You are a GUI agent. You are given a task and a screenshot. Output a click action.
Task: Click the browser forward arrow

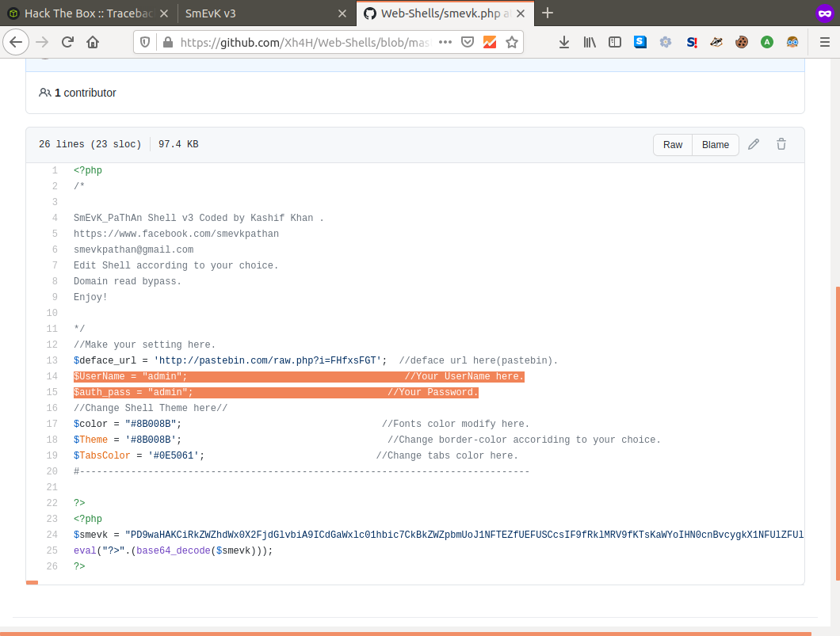point(42,42)
